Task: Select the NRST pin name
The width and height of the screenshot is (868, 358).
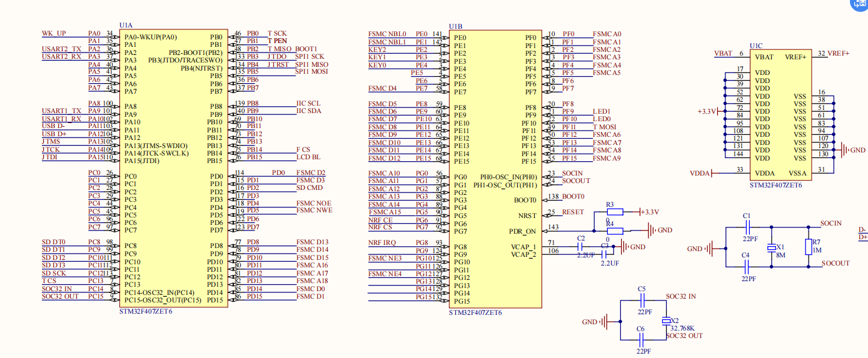Action: point(528,215)
